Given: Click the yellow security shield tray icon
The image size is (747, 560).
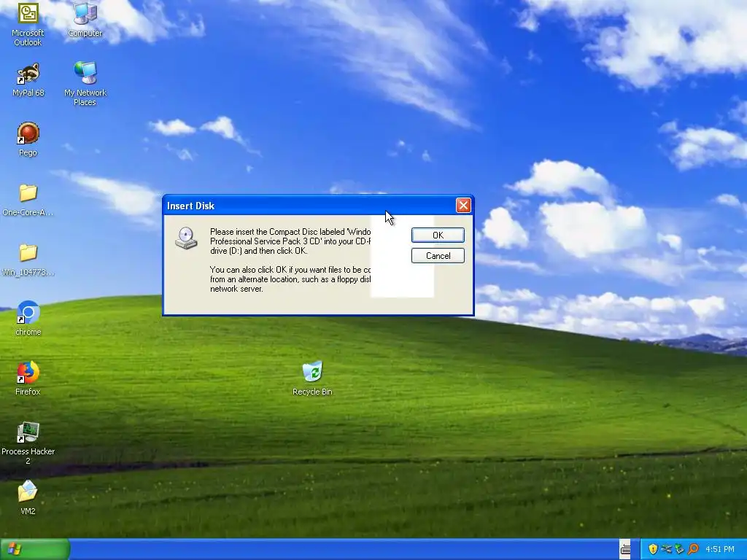Looking at the screenshot, I should coord(653,549).
